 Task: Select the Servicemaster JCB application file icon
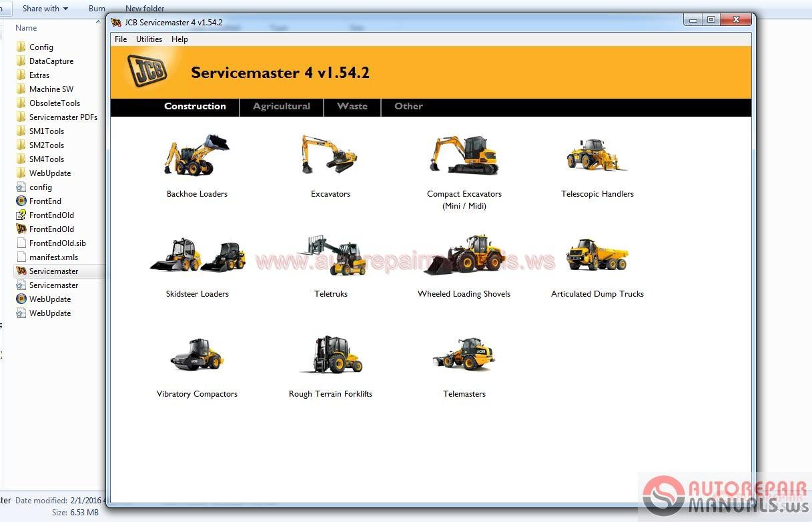click(21, 271)
